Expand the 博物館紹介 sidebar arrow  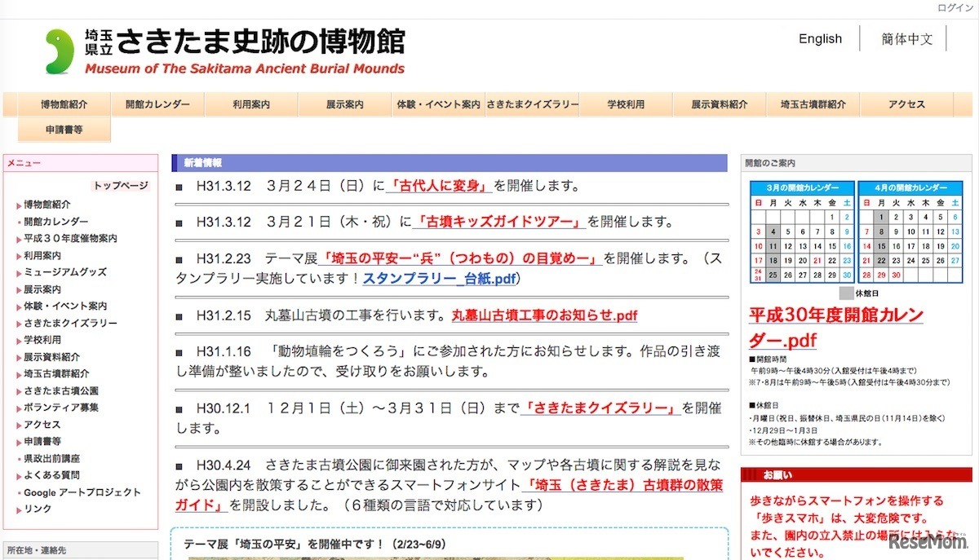click(19, 205)
